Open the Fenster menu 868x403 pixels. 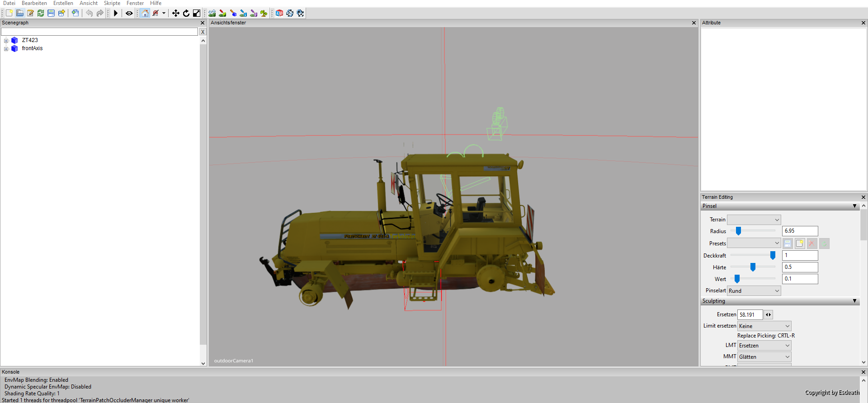[x=135, y=3]
